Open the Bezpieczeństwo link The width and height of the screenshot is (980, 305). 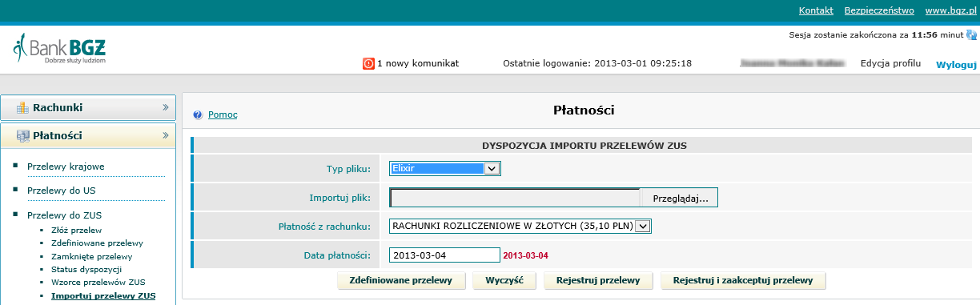tap(879, 10)
